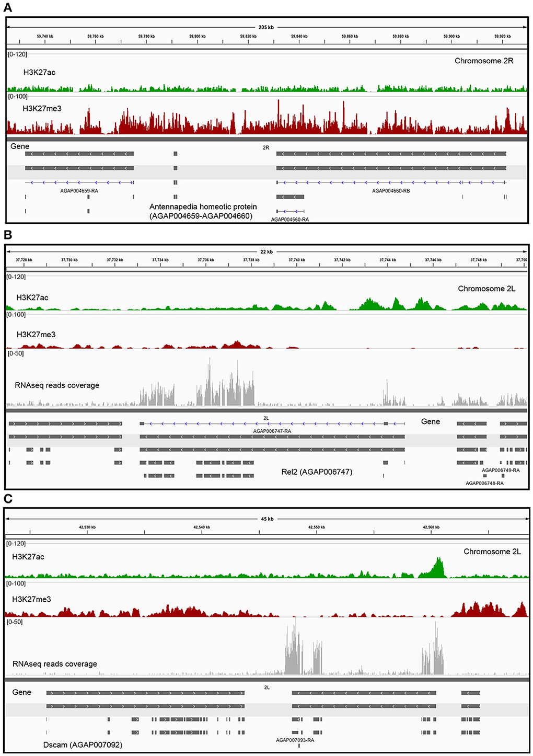Viewport: 533px width, 756px height.
Task: Click ruler tick label 42,530 kb
Action: 87,527
